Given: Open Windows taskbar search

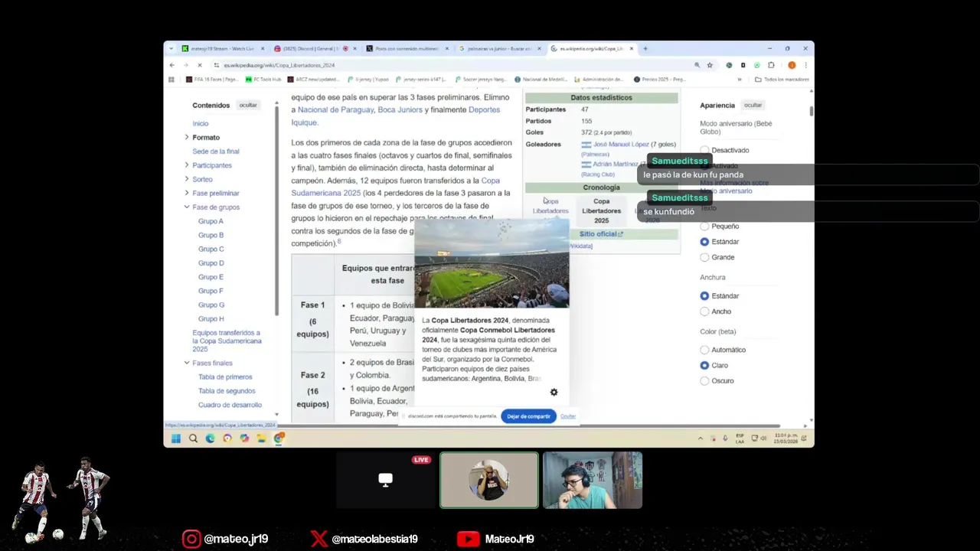Looking at the screenshot, I should click(x=193, y=439).
